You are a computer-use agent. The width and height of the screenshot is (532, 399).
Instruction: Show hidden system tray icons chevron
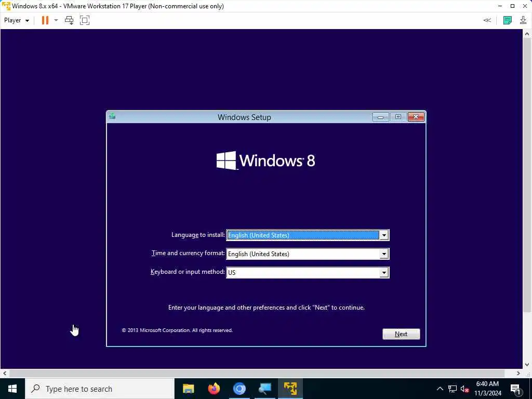440,389
